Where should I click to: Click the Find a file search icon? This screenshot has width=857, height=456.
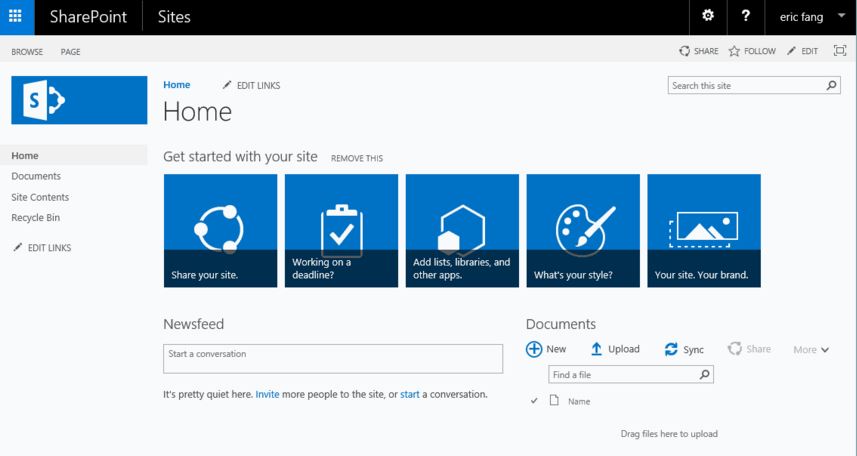705,375
